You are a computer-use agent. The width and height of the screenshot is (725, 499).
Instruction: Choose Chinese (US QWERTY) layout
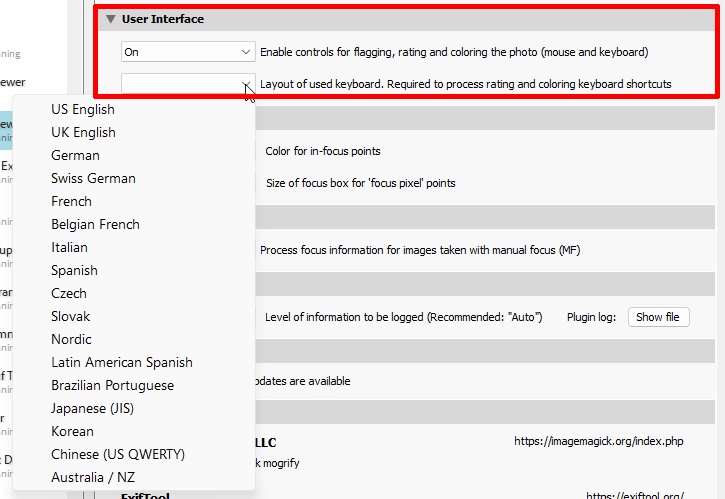pyautogui.click(x=118, y=454)
